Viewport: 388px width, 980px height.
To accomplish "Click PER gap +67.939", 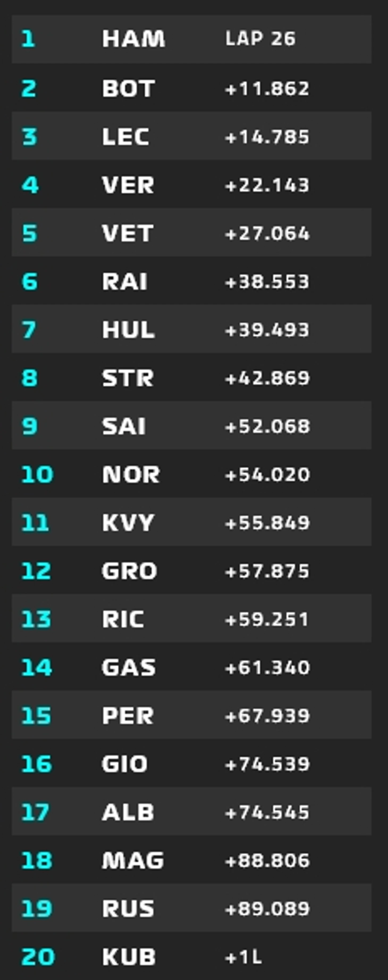I will (267, 716).
